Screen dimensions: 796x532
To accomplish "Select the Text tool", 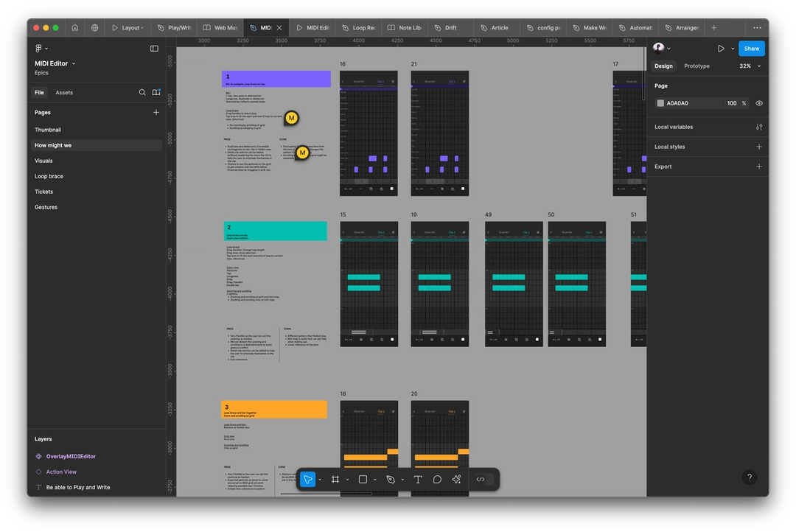I will pyautogui.click(x=418, y=479).
